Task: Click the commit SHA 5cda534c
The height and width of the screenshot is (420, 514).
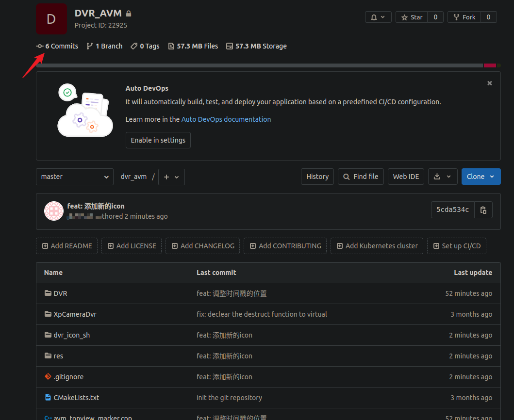Action: tap(452, 210)
